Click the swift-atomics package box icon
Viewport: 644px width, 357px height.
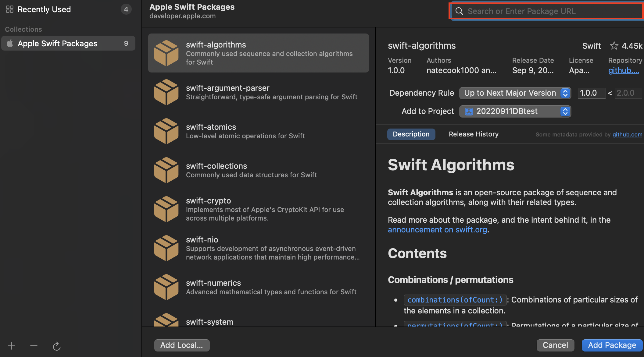[x=166, y=131]
